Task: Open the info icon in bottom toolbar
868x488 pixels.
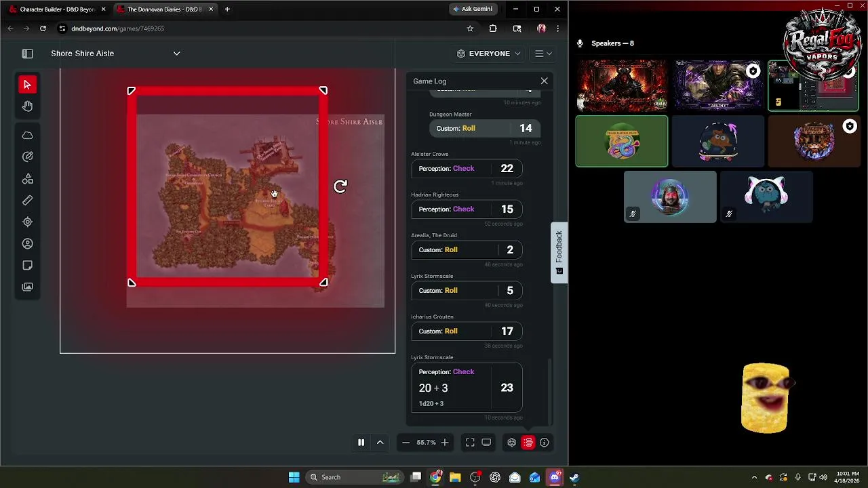Action: [x=544, y=443]
